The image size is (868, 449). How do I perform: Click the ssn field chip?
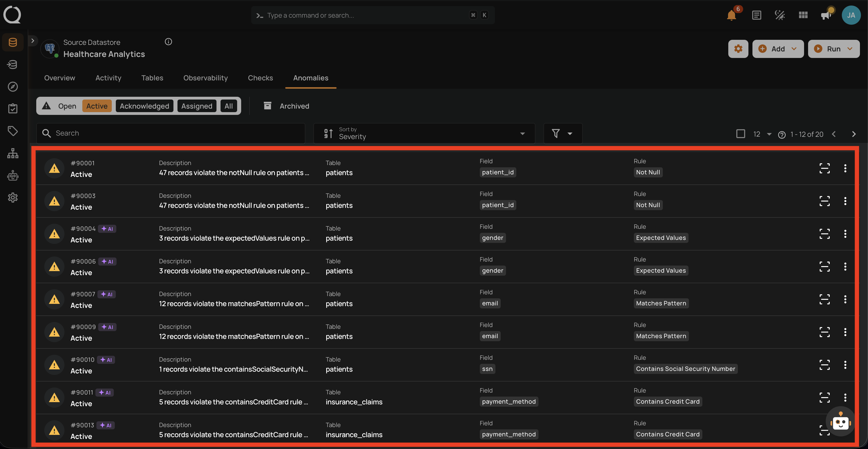tap(487, 369)
